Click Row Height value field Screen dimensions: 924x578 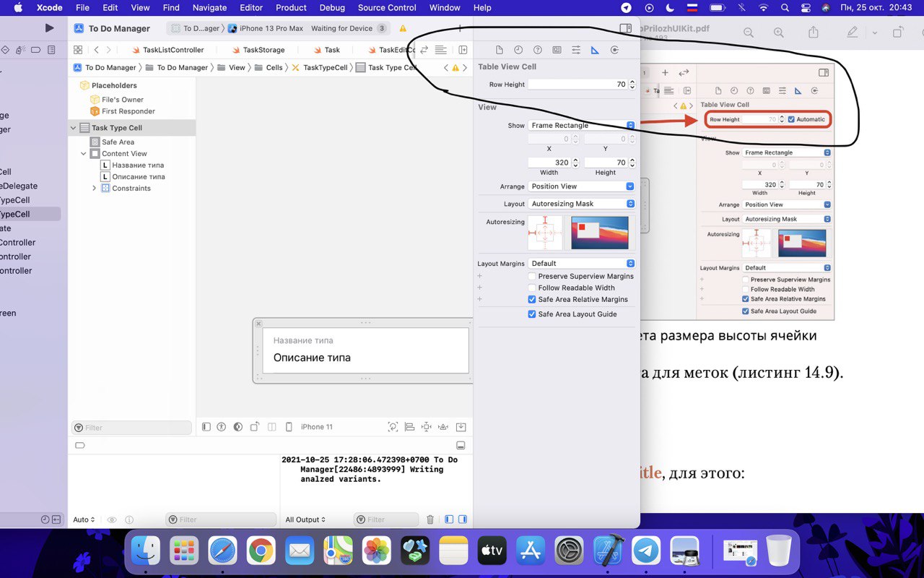577,85
